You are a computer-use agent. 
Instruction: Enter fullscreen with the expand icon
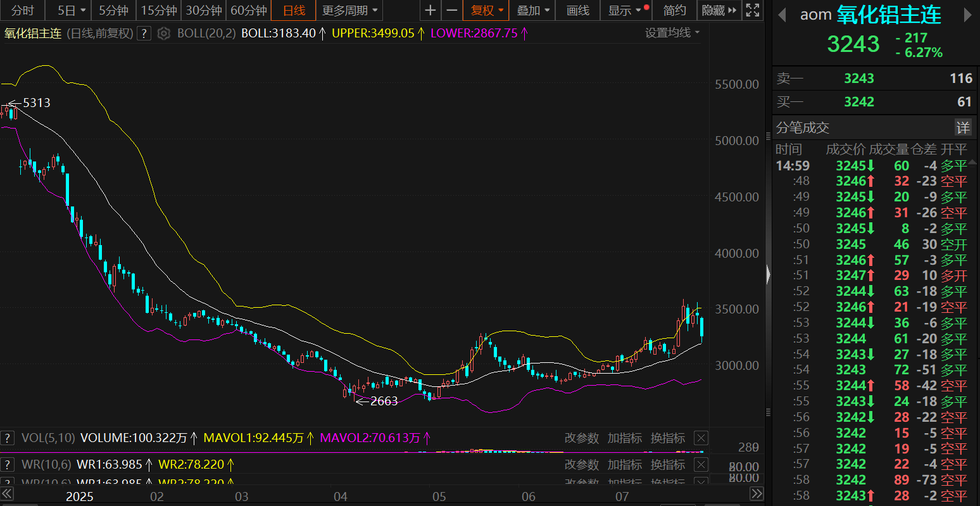[x=753, y=10]
